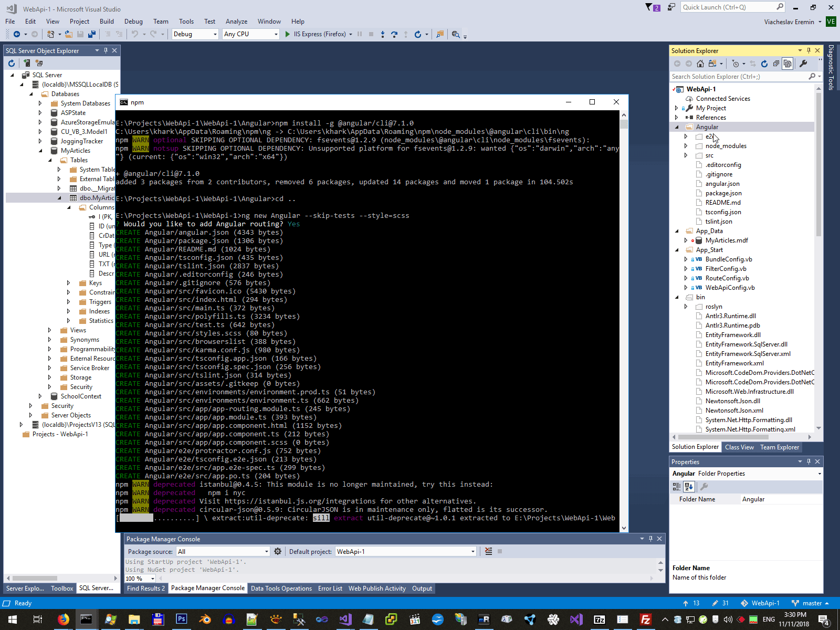Select MyArticles.mdf in Solution Explorer
Screen dimensions: 840x630
(727, 240)
